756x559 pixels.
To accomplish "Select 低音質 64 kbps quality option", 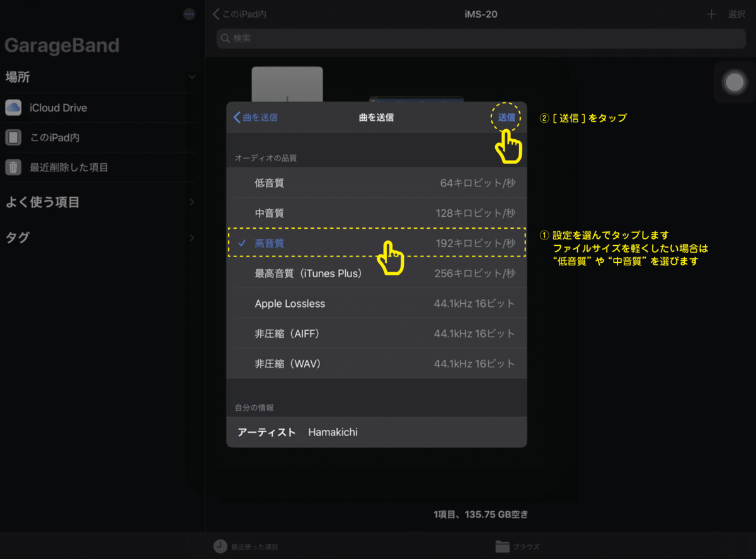I will (x=377, y=183).
